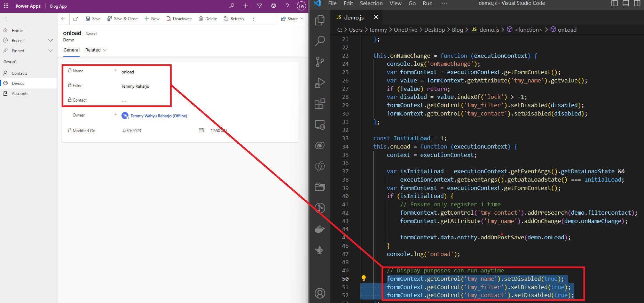
Task: Open the Docker view in VS Code
Action: point(320,229)
